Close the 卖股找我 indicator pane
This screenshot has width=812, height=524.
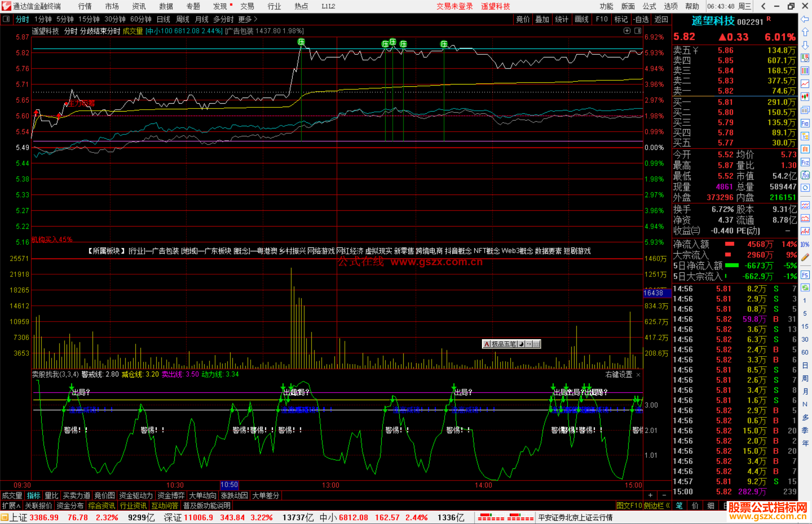pos(638,375)
